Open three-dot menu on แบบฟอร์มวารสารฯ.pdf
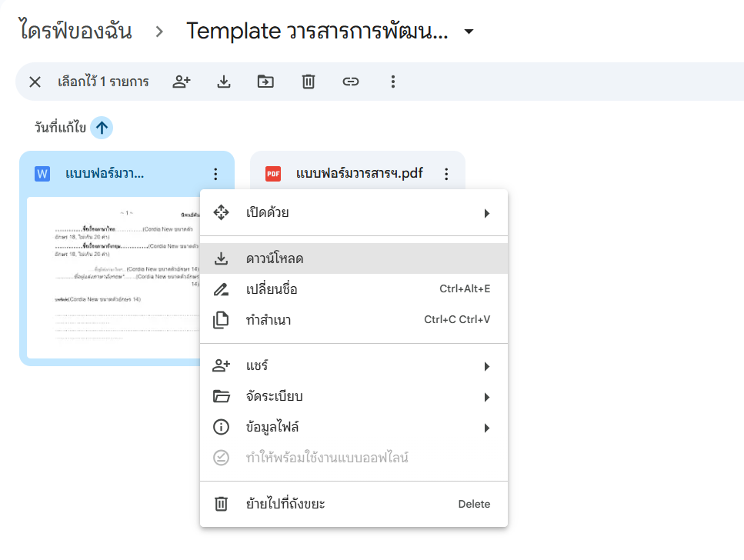744x560 pixels. 446,174
